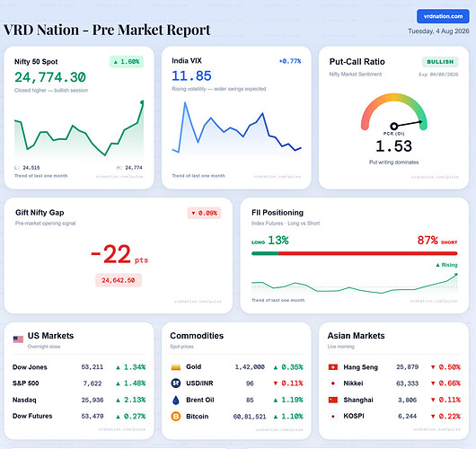476x449 pixels.
Task: Click the PCR gauge needle dial
Action: [x=394, y=112]
